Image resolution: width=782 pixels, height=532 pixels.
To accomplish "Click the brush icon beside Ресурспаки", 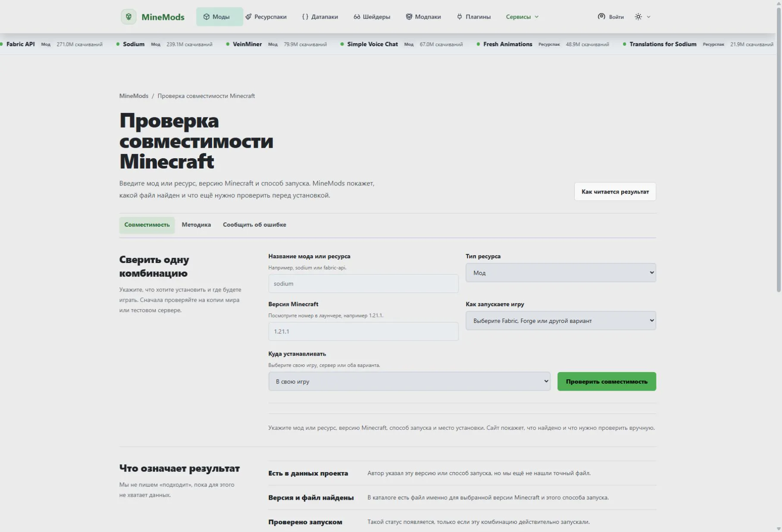I will [x=248, y=17].
